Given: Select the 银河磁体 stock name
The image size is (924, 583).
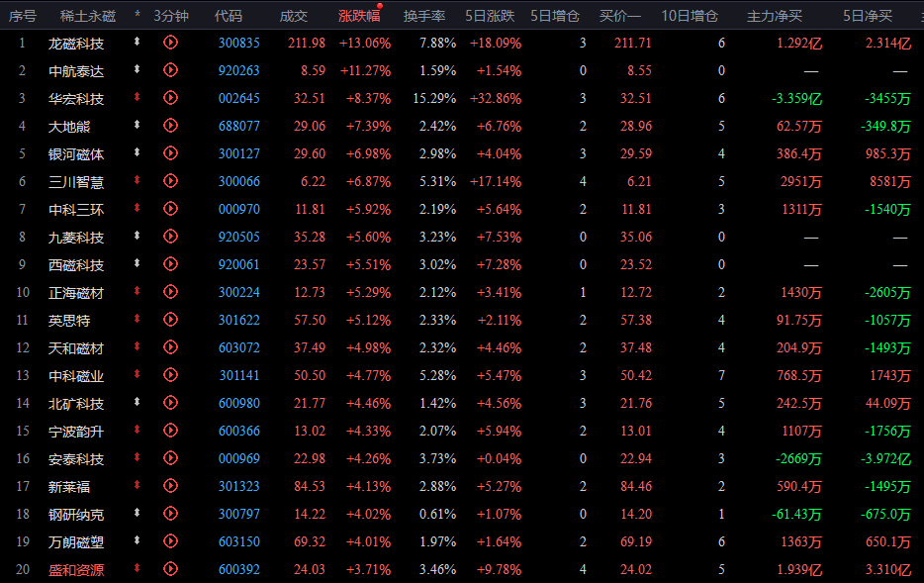Looking at the screenshot, I should tap(76, 154).
